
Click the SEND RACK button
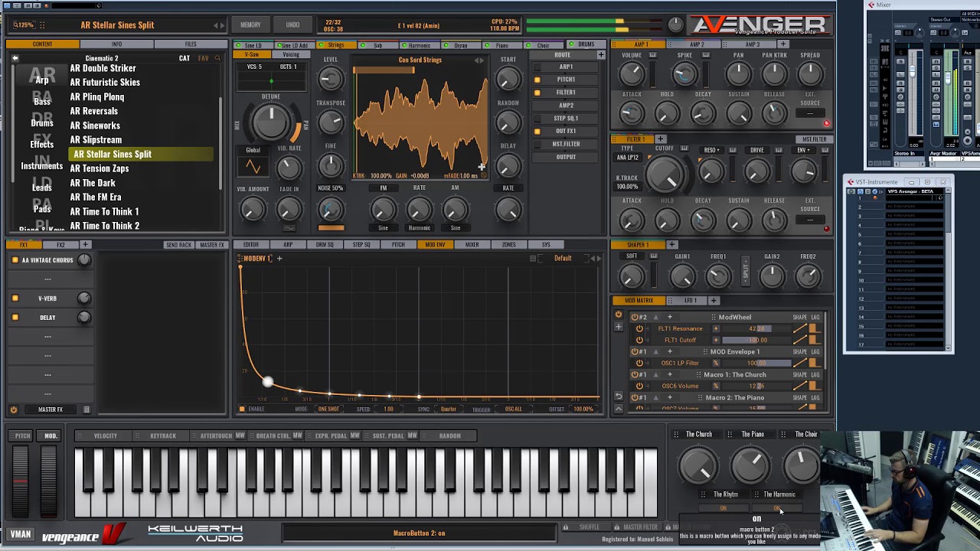(178, 245)
